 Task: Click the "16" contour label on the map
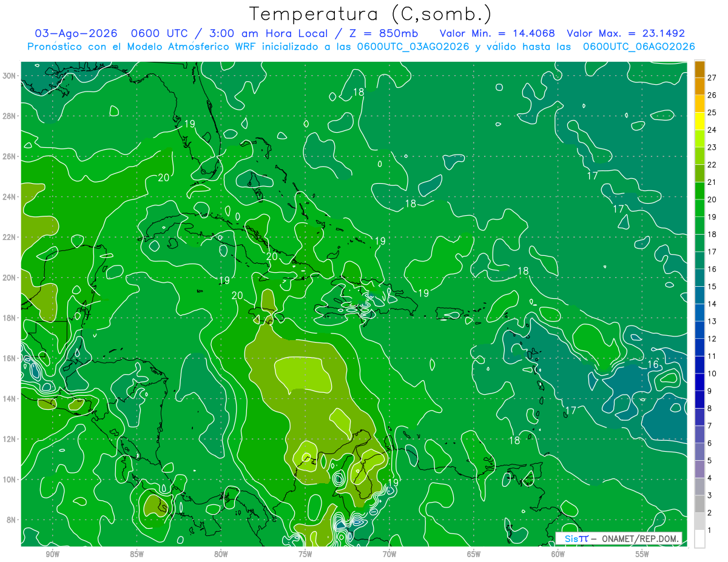tap(653, 364)
